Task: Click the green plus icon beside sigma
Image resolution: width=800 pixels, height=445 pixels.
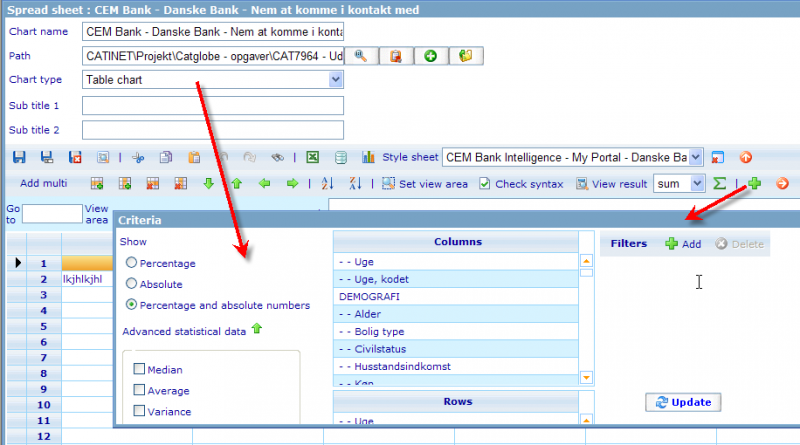Action: click(x=755, y=183)
